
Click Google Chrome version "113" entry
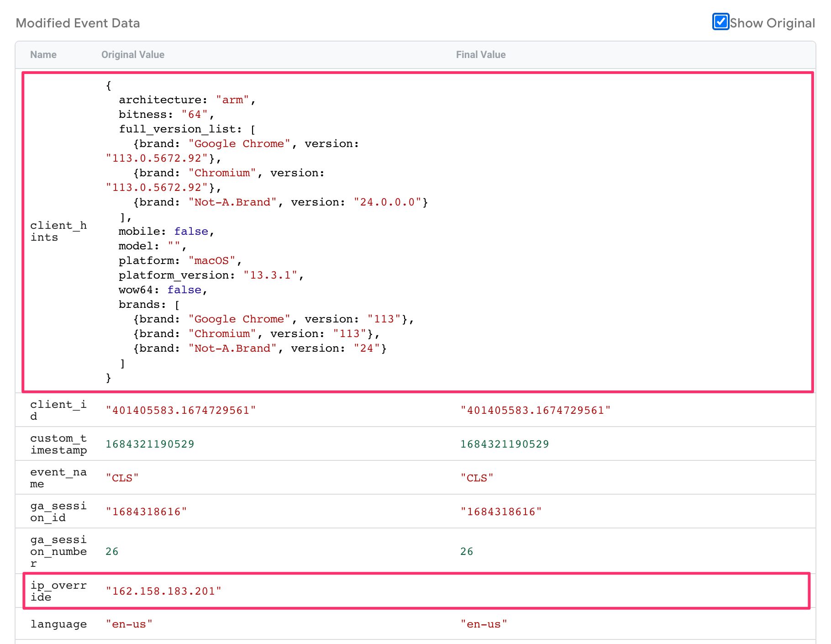273,319
